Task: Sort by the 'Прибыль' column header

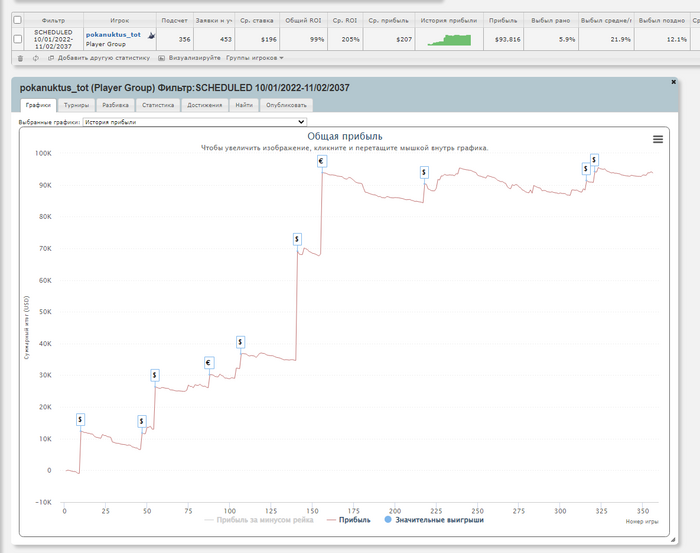Action: point(503,21)
